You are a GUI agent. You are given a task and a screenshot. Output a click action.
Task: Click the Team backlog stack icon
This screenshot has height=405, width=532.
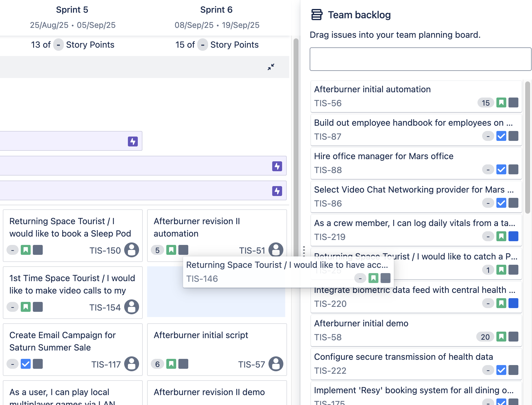316,15
